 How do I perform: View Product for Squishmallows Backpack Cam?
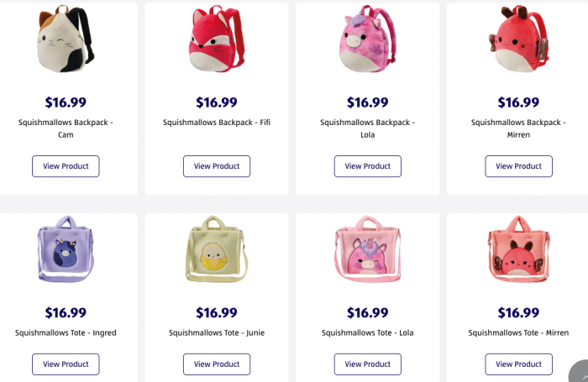point(66,166)
